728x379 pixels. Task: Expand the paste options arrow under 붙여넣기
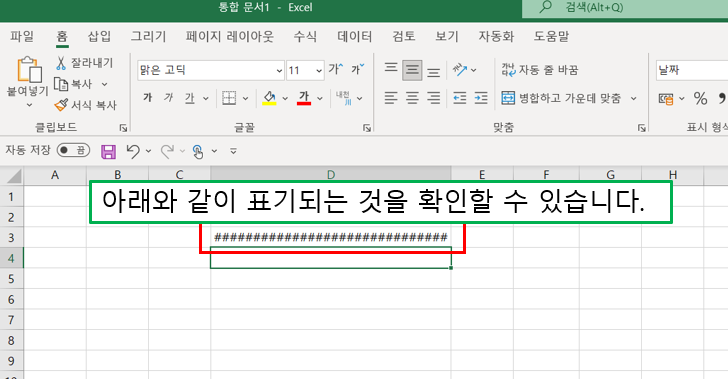(29, 105)
